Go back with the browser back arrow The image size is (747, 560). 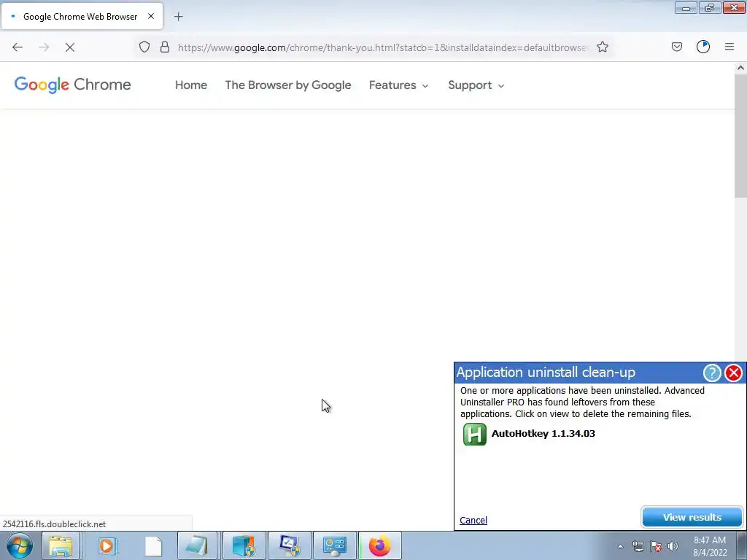point(18,47)
